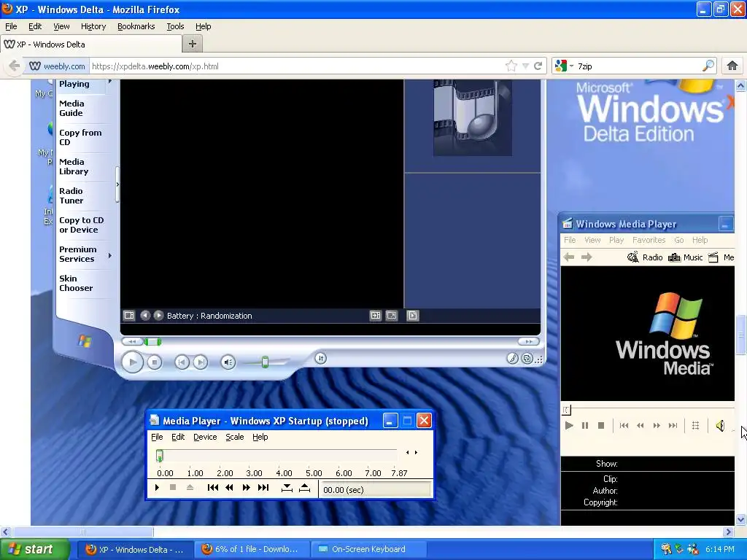This screenshot has width=747, height=560.
Task: View full screen visualization icon
Action: [x=392, y=316]
